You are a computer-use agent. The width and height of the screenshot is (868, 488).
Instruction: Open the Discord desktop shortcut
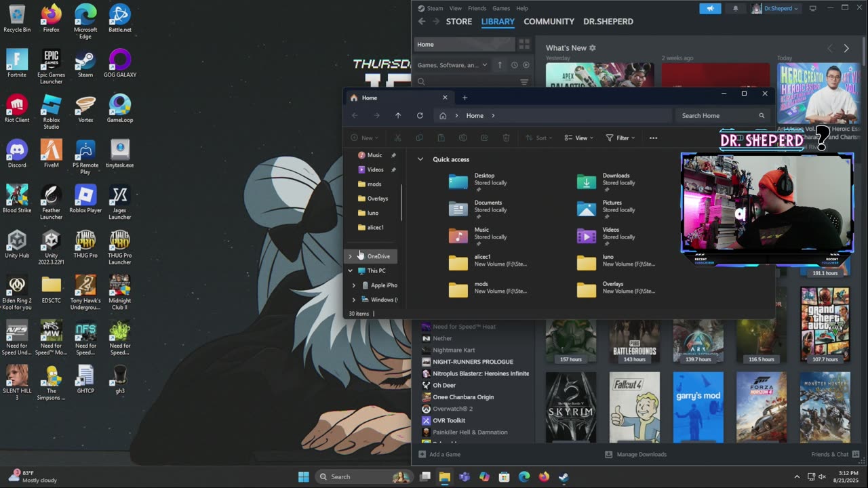point(17,154)
